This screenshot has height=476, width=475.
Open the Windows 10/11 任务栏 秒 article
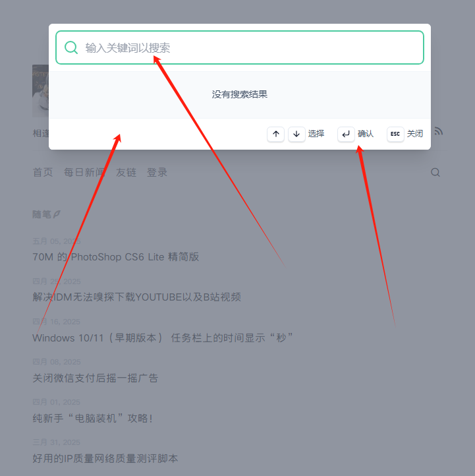coord(163,338)
